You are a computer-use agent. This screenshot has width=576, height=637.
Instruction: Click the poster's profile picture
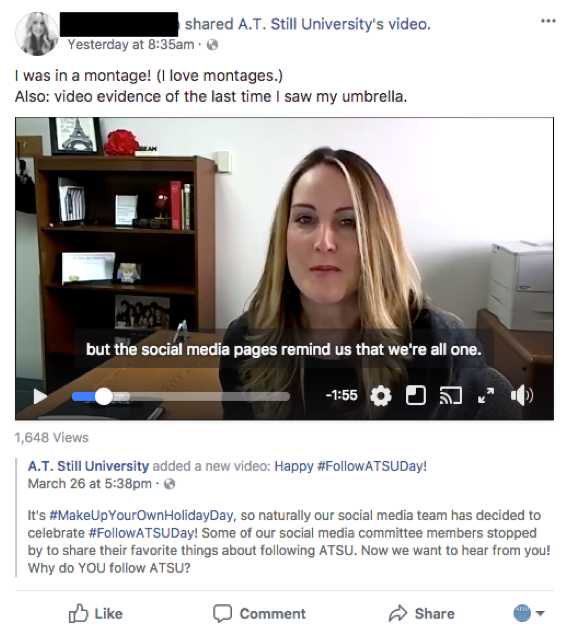click(37, 33)
